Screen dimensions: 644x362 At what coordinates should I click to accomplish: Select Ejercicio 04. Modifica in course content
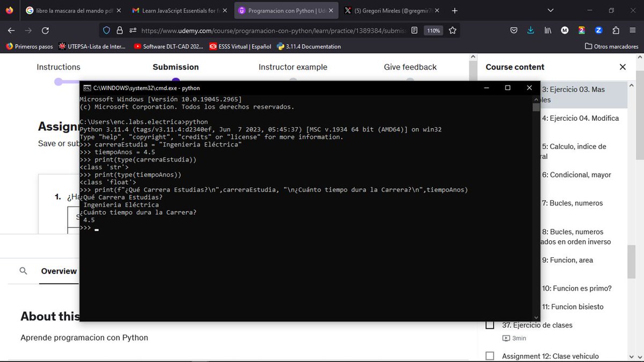pos(580,118)
